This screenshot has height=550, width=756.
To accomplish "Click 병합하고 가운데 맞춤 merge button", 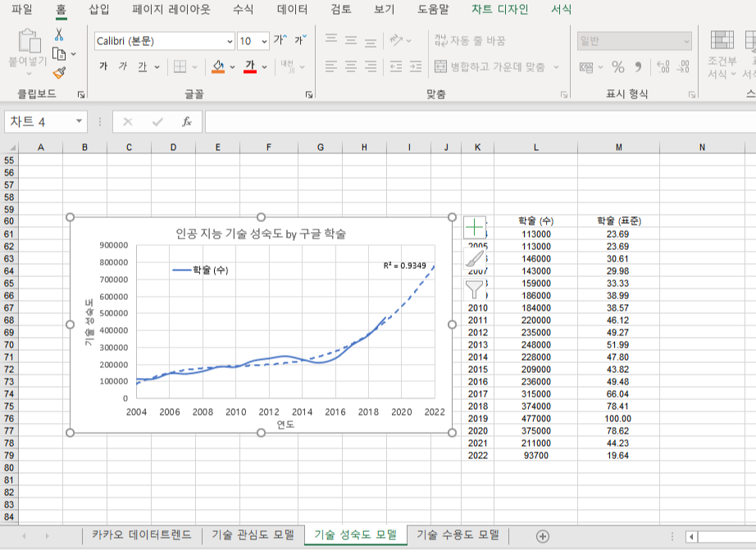I will tap(490, 66).
